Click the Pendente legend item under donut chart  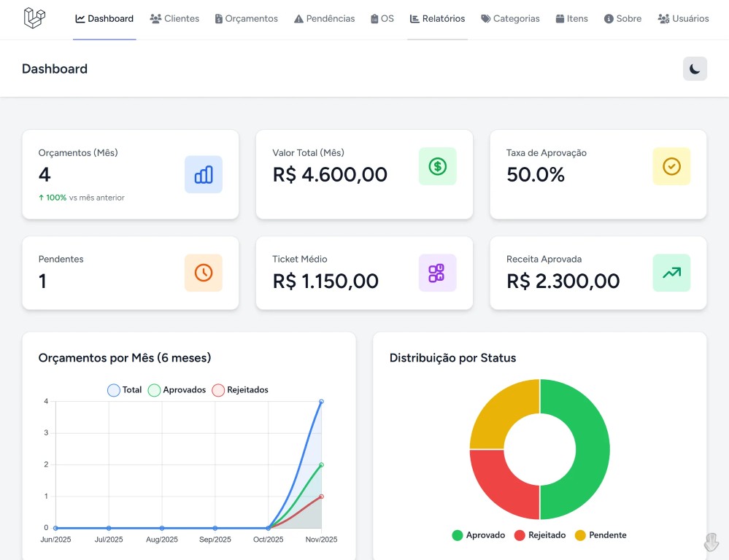click(x=601, y=535)
